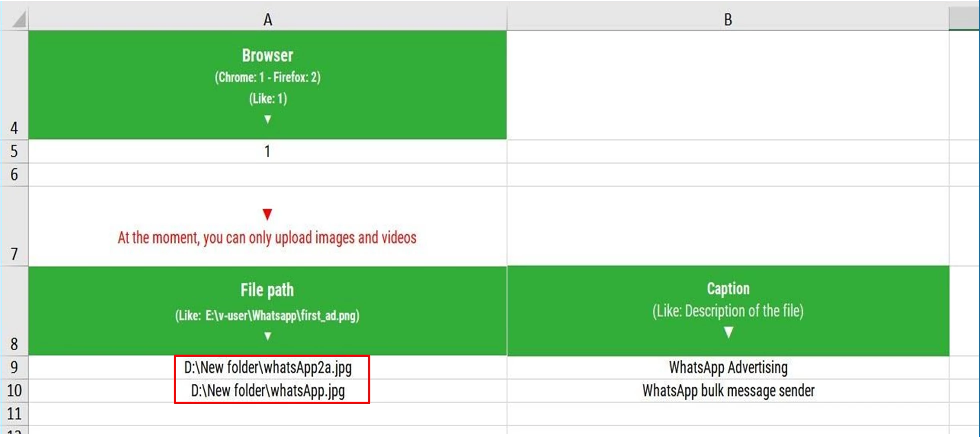Image resolution: width=980 pixels, height=437 pixels.
Task: Click row header number 7
Action: click(14, 226)
